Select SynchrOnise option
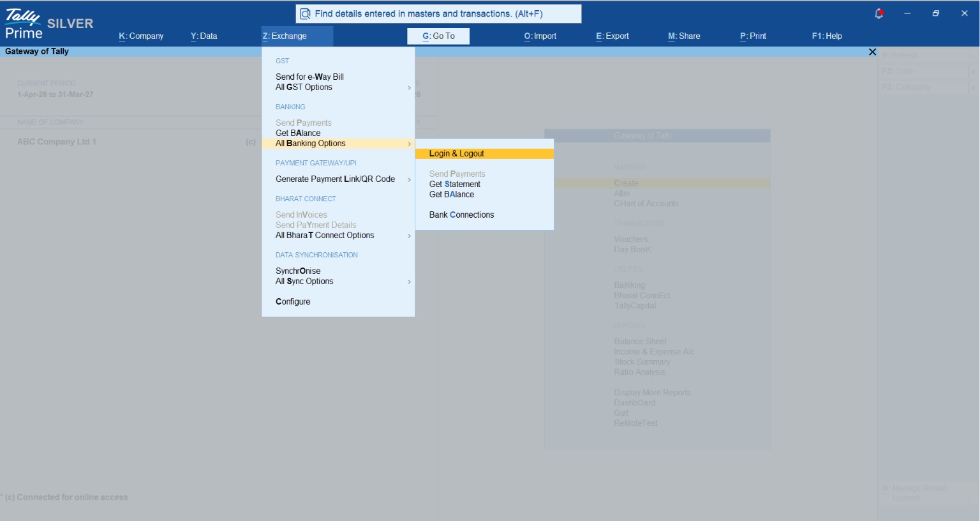 [298, 271]
